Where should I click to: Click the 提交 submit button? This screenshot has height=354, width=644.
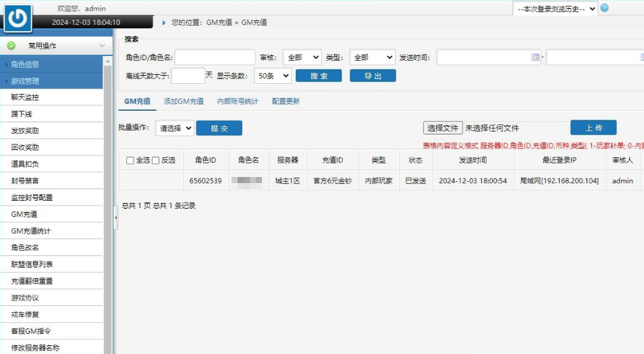[219, 128]
